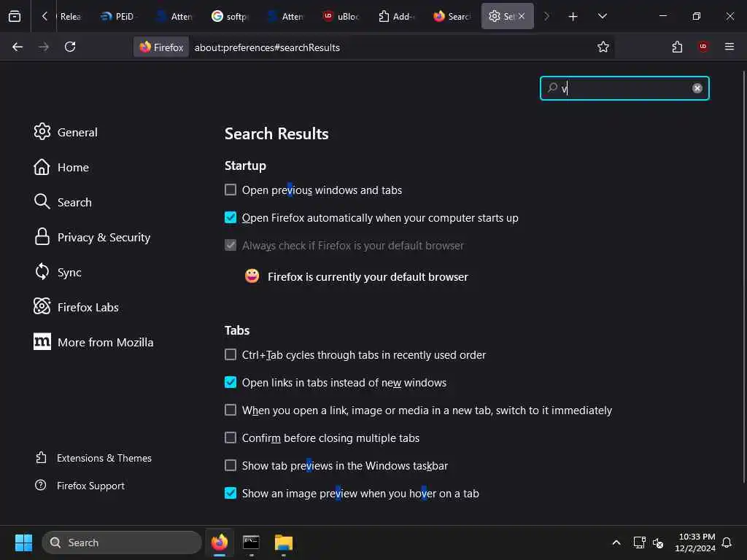Uncheck Open Firefox automatically at computer startup
Screen dimensions: 747x560
pos(231,217)
